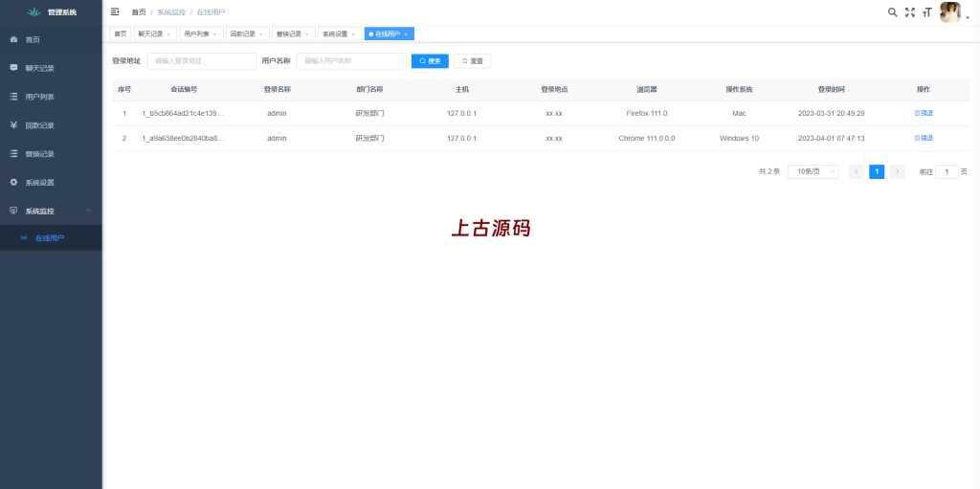The height and width of the screenshot is (489, 980).
Task: Close the 回款记录 tab
Action: tap(260, 34)
